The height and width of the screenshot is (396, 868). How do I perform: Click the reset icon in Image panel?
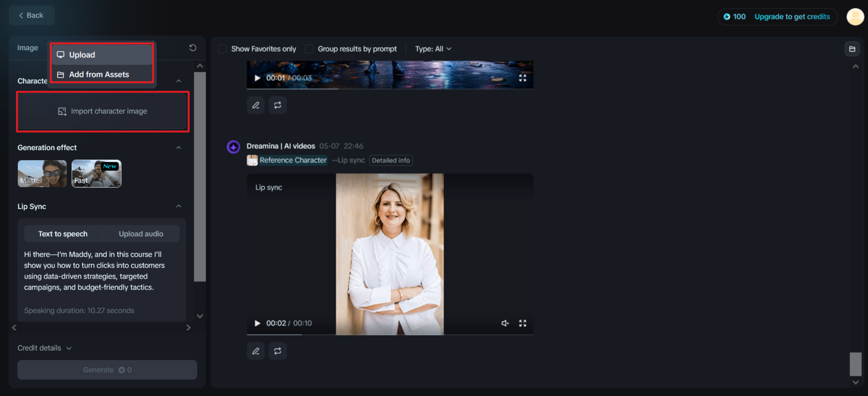(x=192, y=48)
